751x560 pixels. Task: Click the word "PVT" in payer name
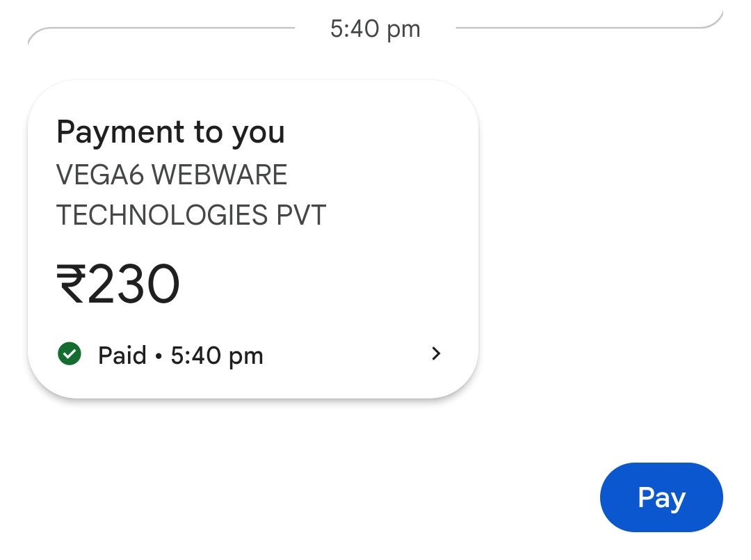point(301,215)
